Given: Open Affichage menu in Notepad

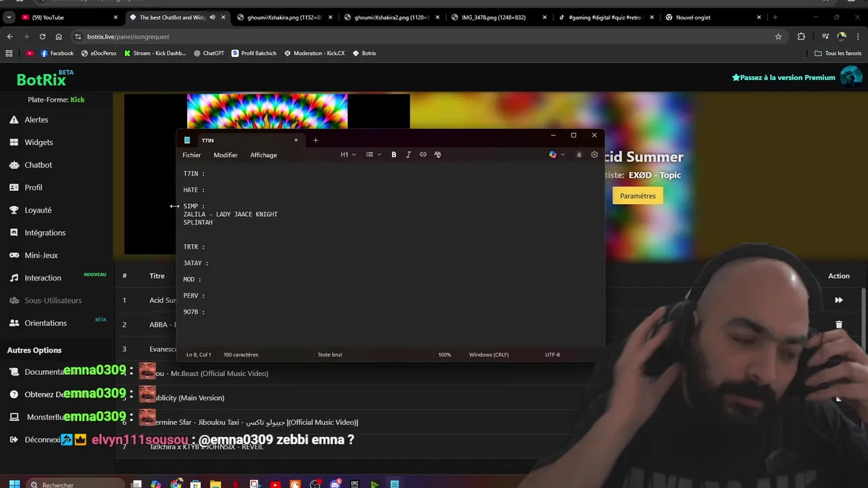Looking at the screenshot, I should coord(263,155).
